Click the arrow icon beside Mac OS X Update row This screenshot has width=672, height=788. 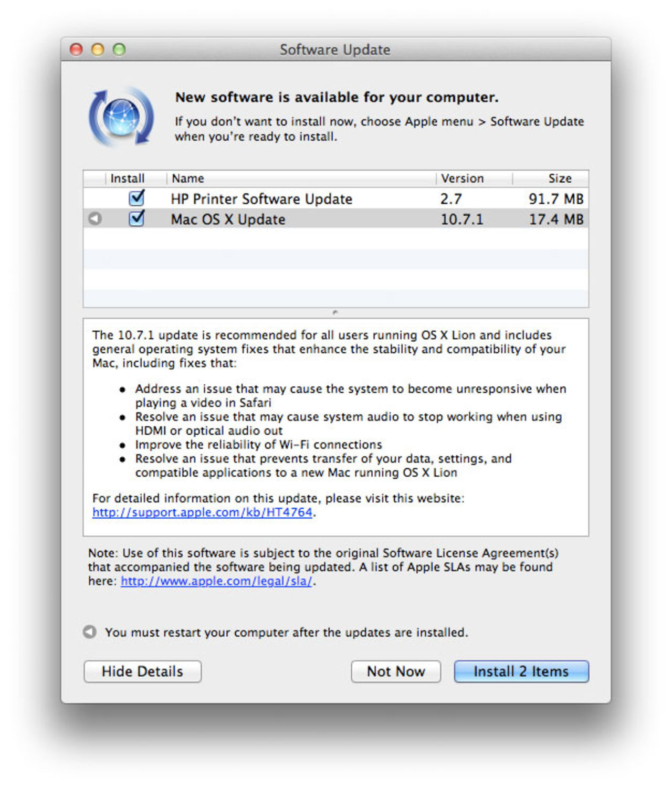[94, 219]
